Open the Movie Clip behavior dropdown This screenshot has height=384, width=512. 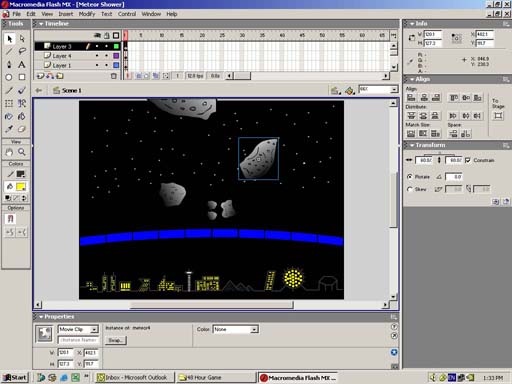(x=78, y=329)
